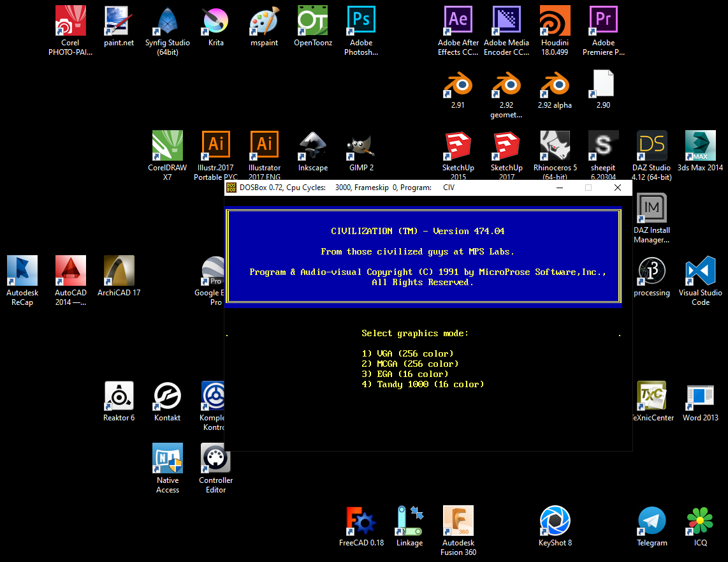
Task: Select the DAZ Install Manager icon
Action: (652, 209)
